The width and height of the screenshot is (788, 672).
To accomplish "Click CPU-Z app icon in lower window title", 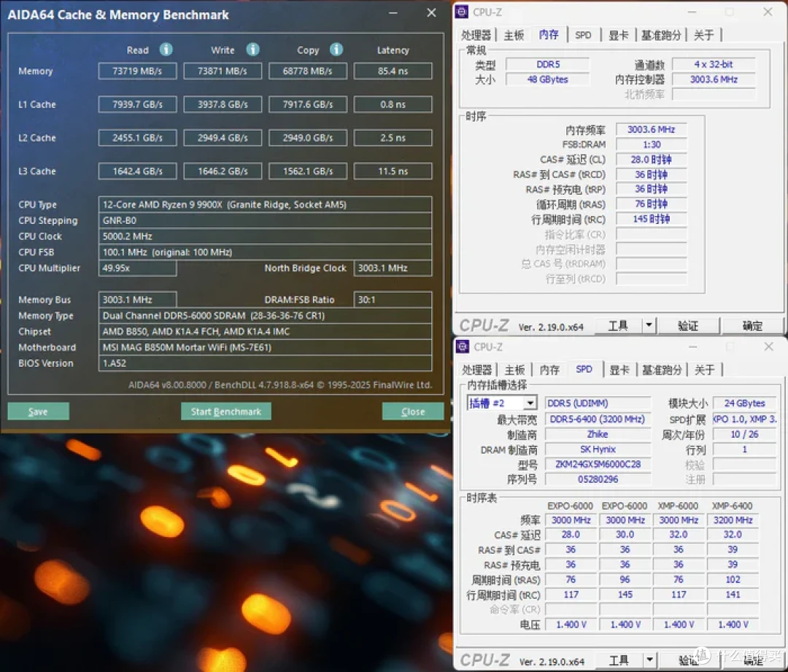I will 463,347.
